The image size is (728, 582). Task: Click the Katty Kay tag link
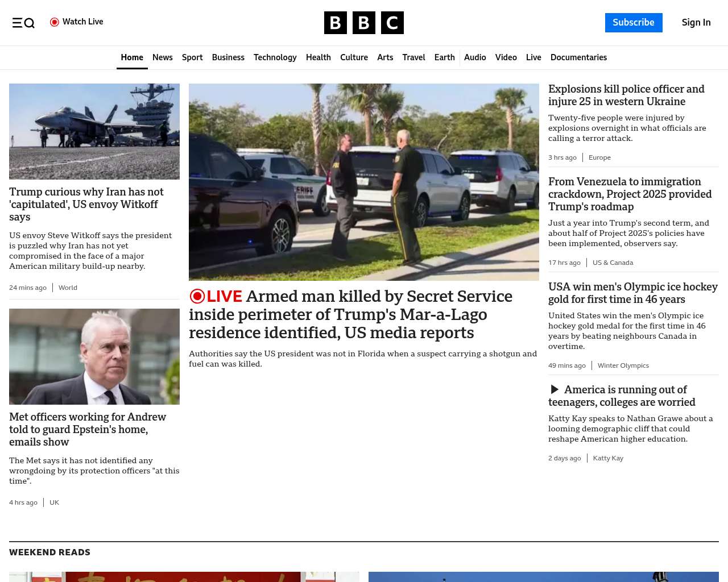(x=608, y=458)
